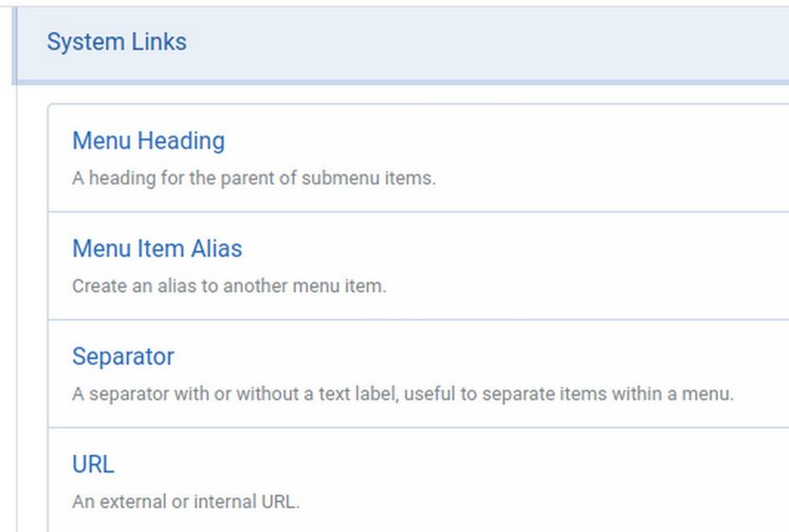The width and height of the screenshot is (789, 532).
Task: Pick the URL menu item type
Action: coord(93,466)
